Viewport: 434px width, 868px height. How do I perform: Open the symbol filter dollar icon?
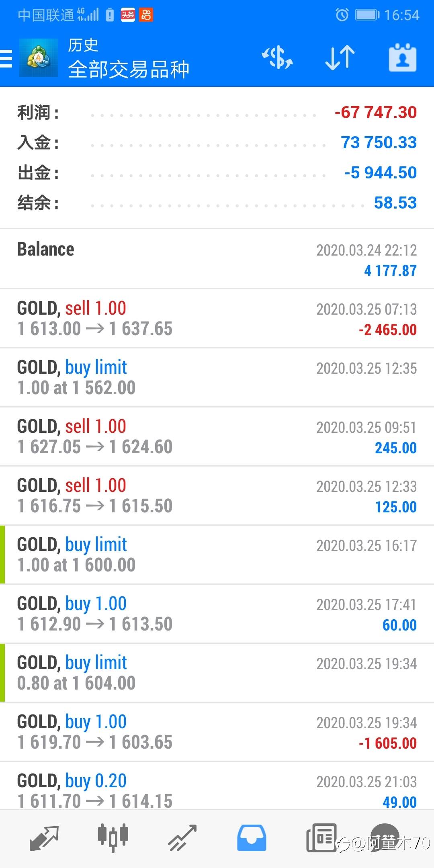[277, 58]
